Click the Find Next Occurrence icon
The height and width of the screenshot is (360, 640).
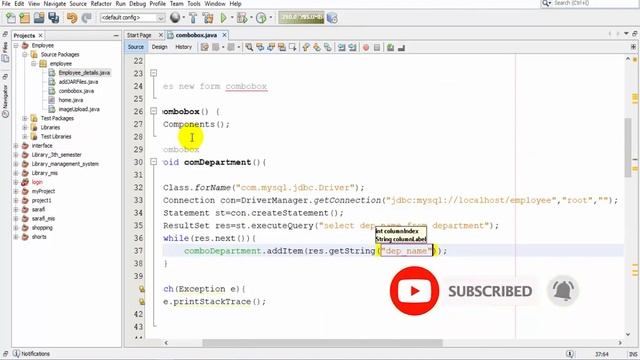tap(271, 47)
